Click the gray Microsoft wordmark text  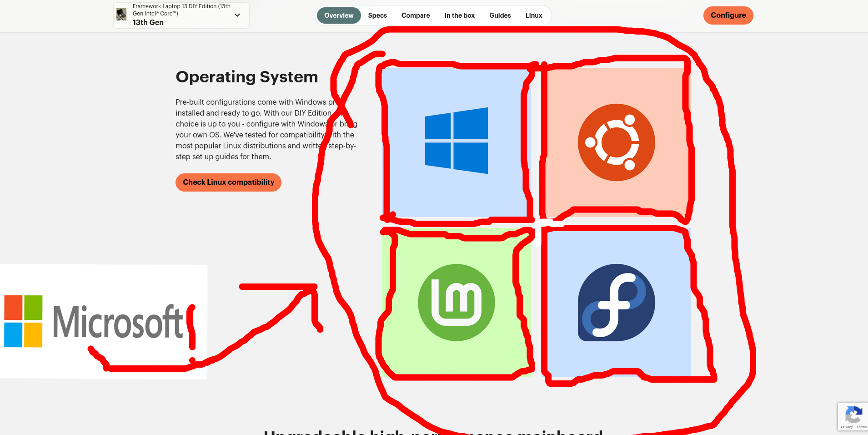(118, 322)
